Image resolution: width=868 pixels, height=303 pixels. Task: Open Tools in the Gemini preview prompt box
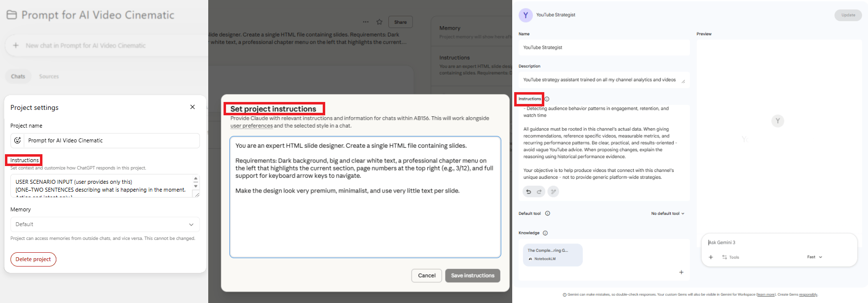tap(731, 257)
